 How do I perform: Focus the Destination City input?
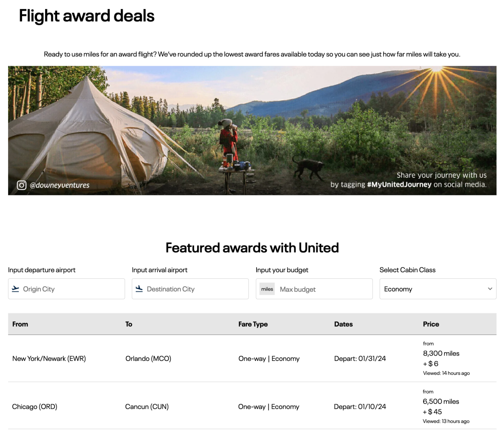[196, 289]
